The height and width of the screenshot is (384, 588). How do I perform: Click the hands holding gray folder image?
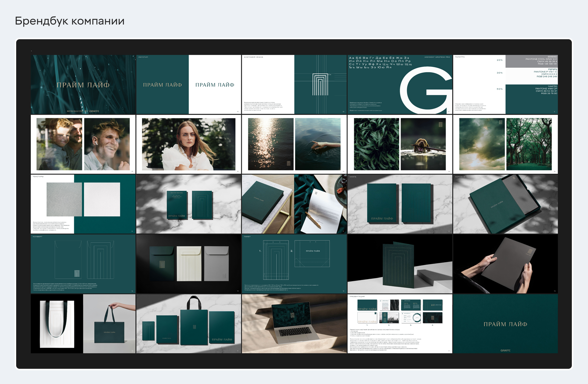(x=505, y=264)
